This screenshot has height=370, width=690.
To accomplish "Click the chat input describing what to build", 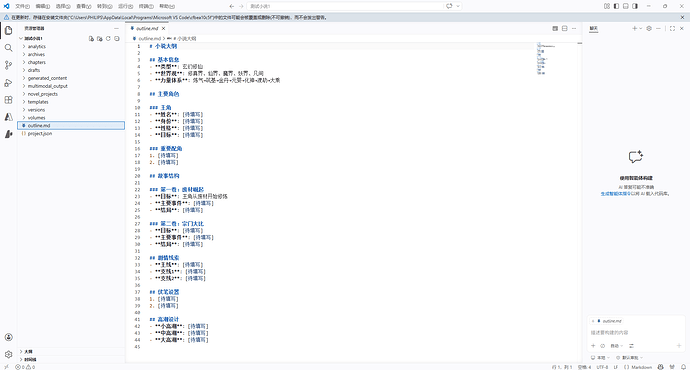I will point(636,333).
